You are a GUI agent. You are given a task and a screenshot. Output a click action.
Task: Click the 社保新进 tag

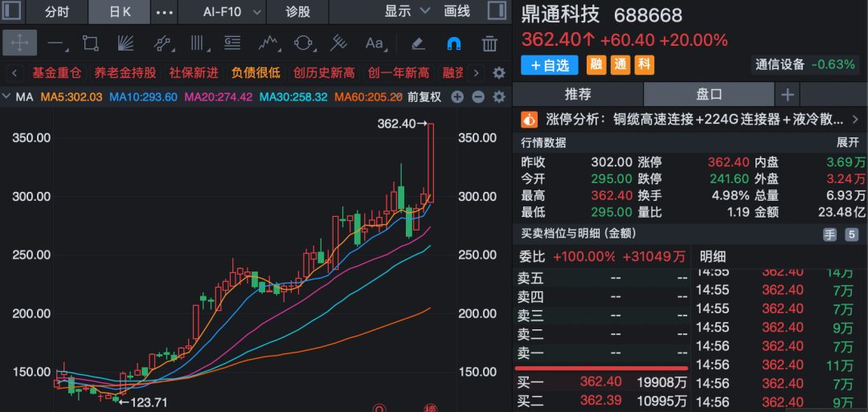(x=194, y=73)
